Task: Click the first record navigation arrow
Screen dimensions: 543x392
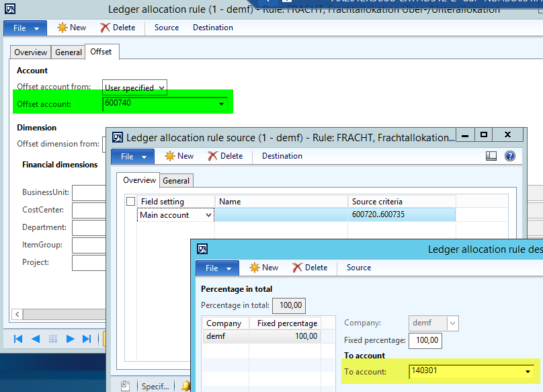Action: click(x=18, y=339)
